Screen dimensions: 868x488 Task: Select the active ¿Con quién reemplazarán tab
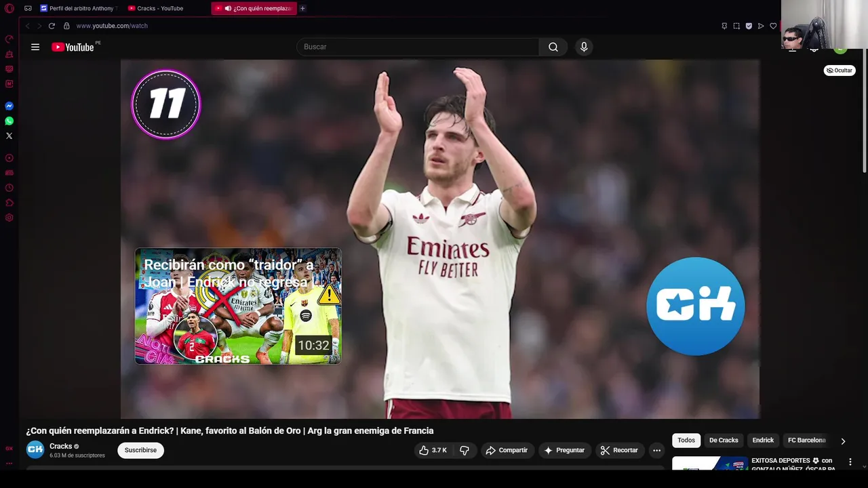tap(254, 8)
